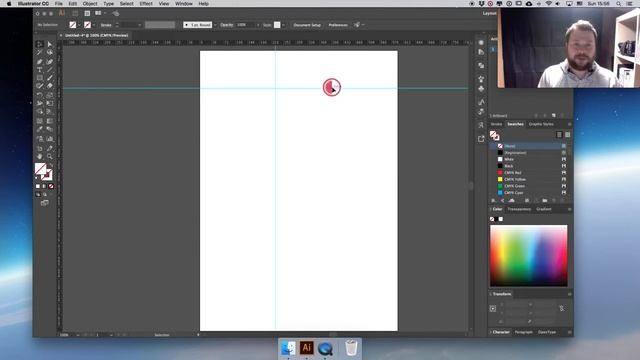Switch swatches to thumbnail grid view
Screen dimensions: 640x360
point(567,135)
